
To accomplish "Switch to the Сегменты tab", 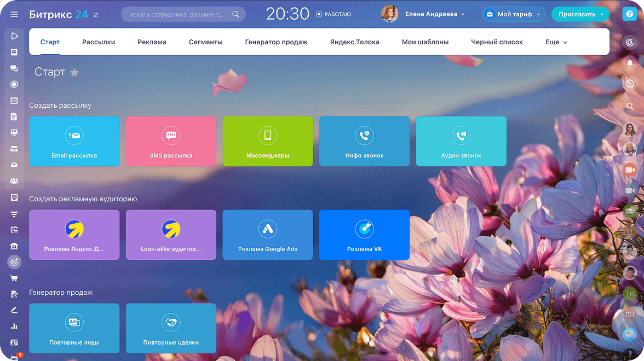I will pyautogui.click(x=205, y=42).
